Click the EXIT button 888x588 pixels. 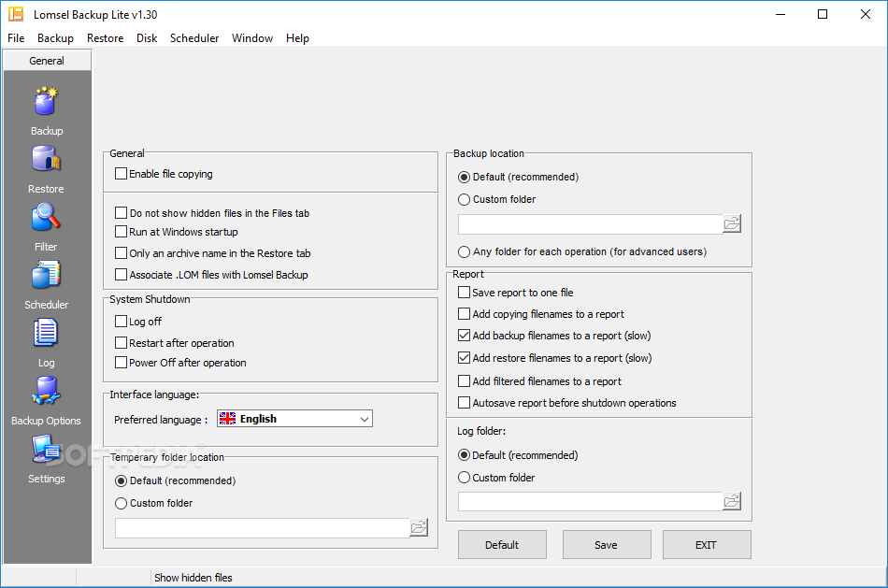point(707,545)
